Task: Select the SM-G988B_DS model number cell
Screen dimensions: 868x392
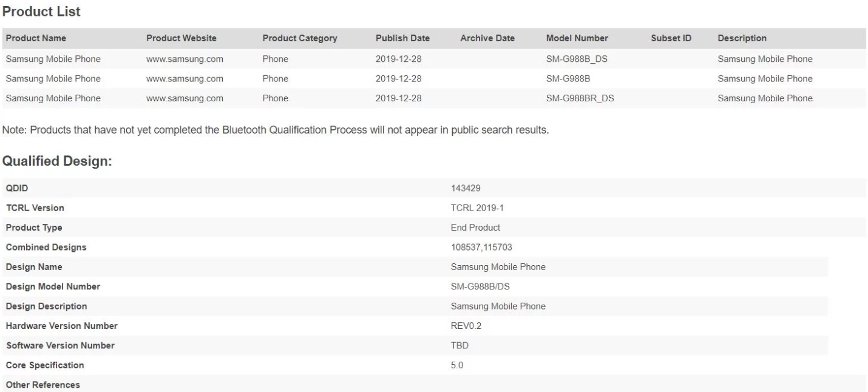Action: (x=576, y=59)
